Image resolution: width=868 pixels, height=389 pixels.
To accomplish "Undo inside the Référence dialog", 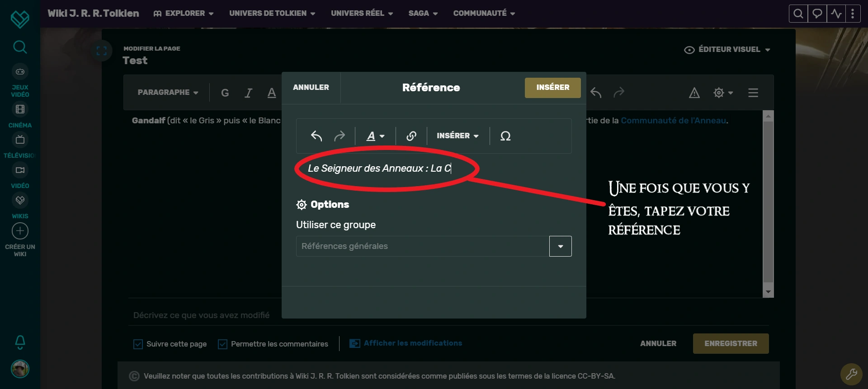I will (x=316, y=136).
